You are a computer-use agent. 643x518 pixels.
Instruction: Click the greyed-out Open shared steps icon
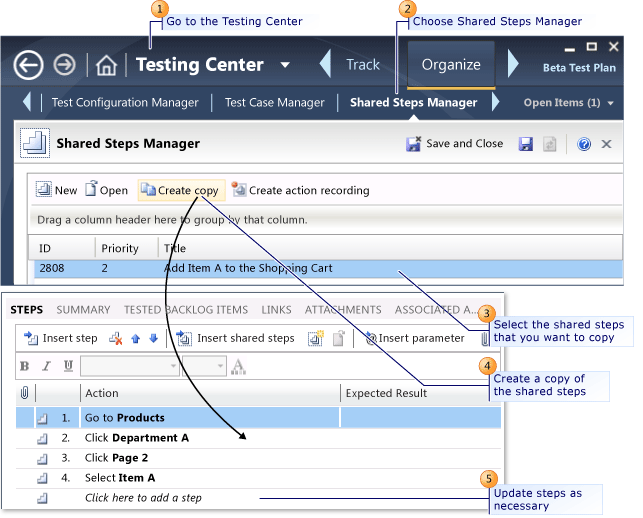point(339,338)
